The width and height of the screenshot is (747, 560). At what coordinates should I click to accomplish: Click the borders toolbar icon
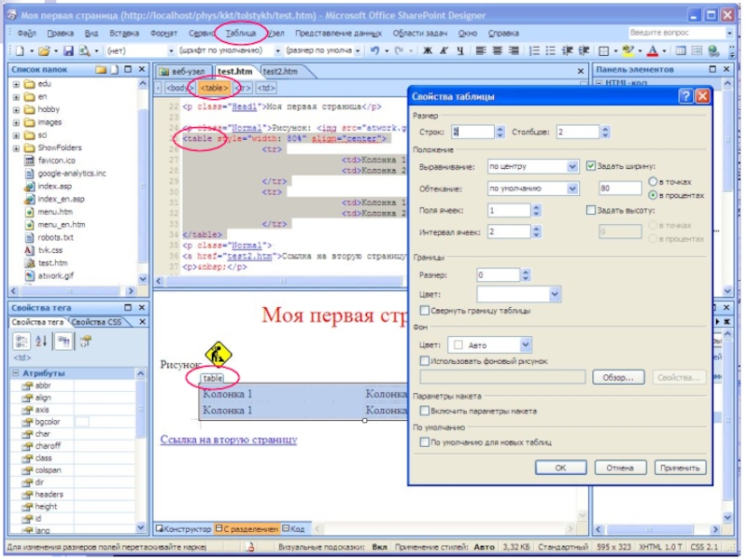click(603, 50)
